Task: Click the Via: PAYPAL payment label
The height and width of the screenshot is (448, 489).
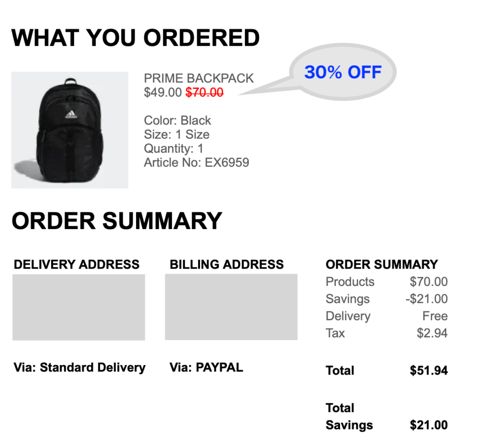Action: point(206,367)
